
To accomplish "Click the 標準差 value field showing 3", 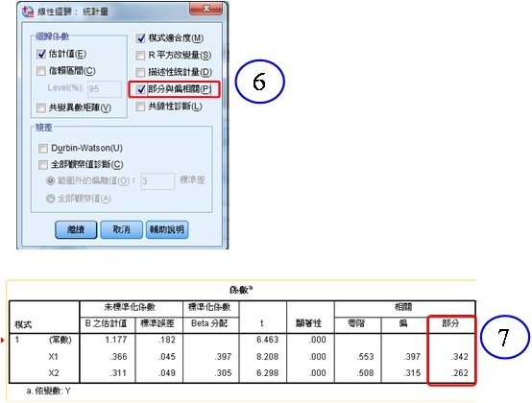I will [x=157, y=181].
